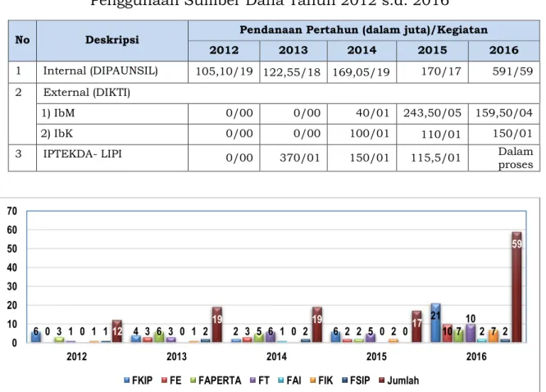Click the 2016 FKIP bar labeled 21
Screen dimensions: 546x392
pos(435,322)
